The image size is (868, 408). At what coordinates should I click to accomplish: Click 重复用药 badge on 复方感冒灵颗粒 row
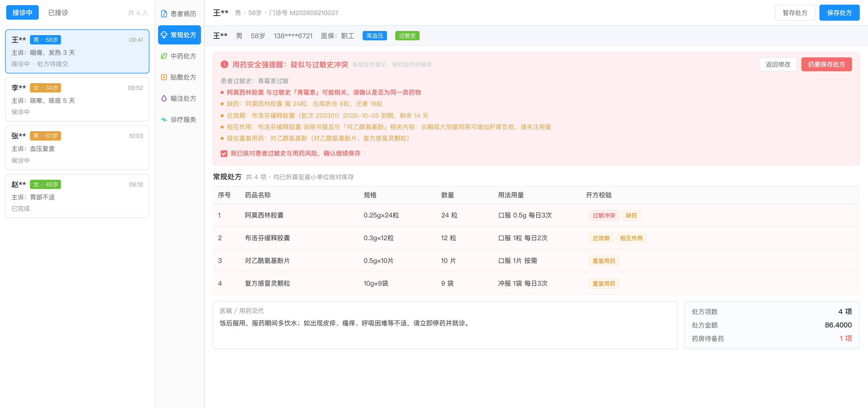[x=604, y=284]
